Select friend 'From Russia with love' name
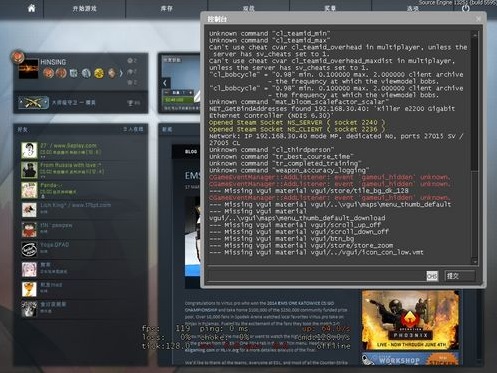Viewport: 497px width, 373px height. pos(71,165)
